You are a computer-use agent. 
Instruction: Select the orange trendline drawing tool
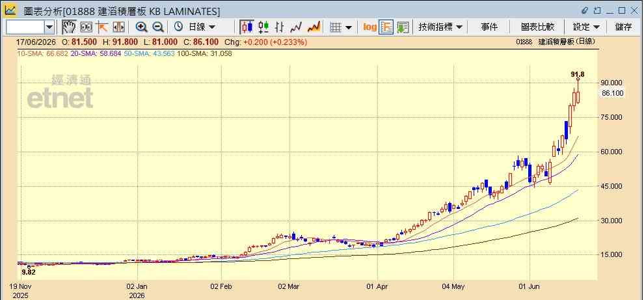pos(102,27)
